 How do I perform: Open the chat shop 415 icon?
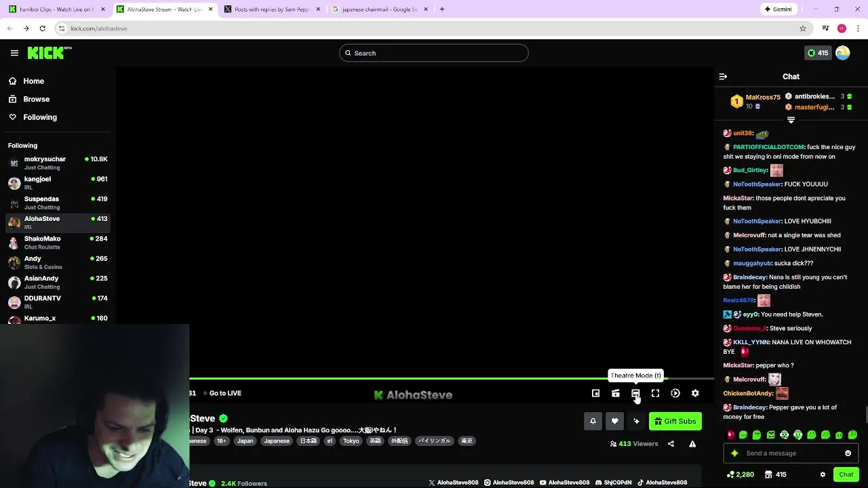775,474
